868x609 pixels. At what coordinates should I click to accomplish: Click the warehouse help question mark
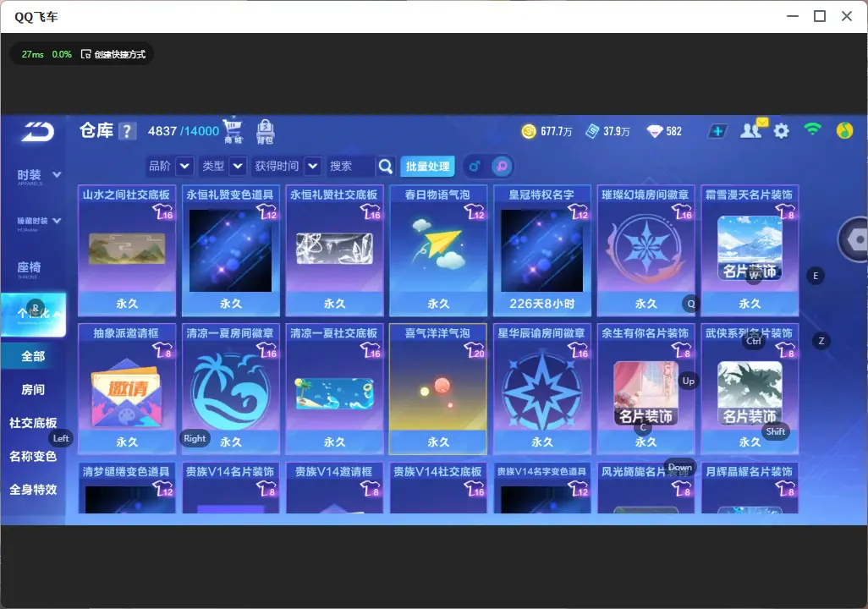point(127,131)
